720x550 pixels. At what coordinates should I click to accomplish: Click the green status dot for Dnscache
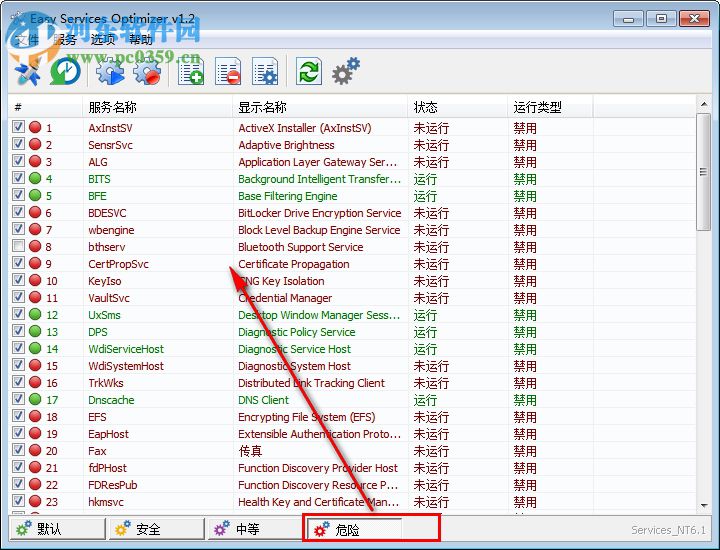[x=35, y=399]
